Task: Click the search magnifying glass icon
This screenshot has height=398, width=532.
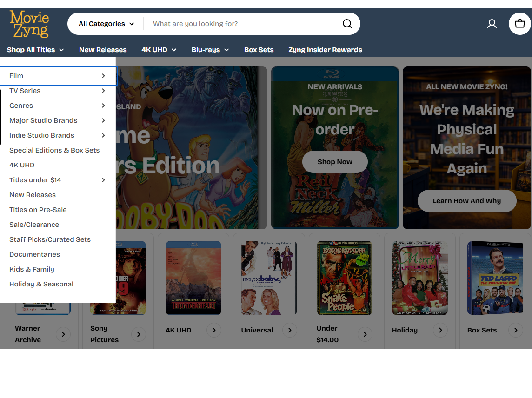Action: [x=347, y=24]
